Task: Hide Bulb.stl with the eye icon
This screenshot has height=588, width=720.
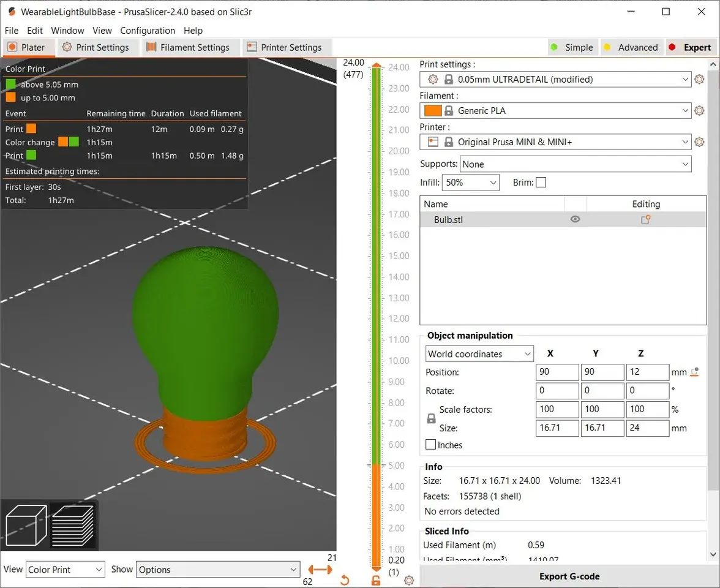Action: coord(575,219)
